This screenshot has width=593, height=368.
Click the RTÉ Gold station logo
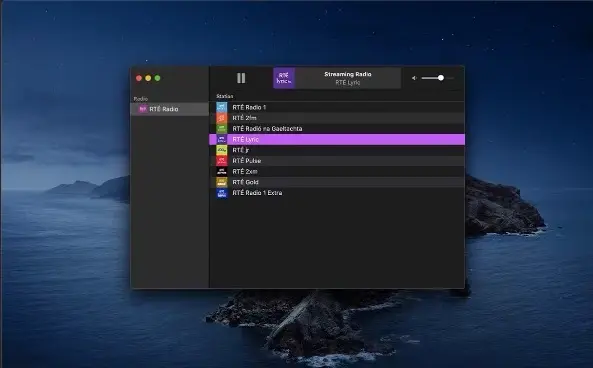click(x=222, y=182)
